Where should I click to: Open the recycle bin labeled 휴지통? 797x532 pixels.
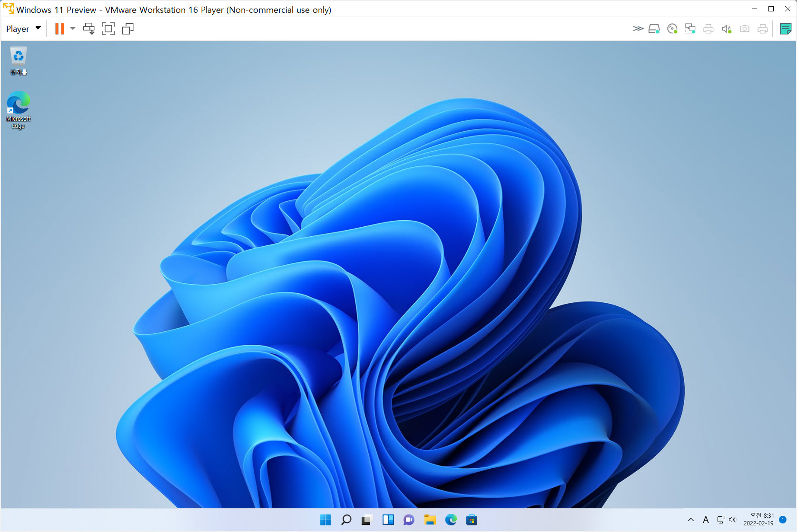point(18,55)
